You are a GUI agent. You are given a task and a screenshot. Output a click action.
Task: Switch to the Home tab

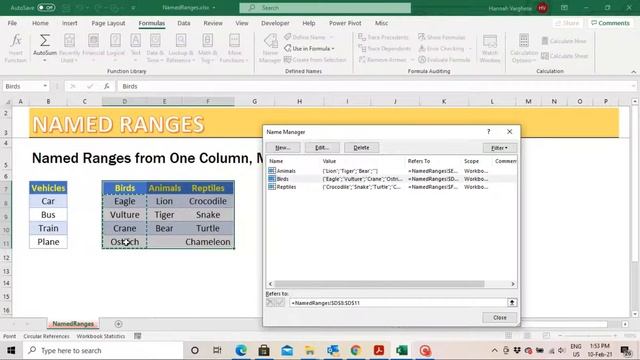click(40, 23)
